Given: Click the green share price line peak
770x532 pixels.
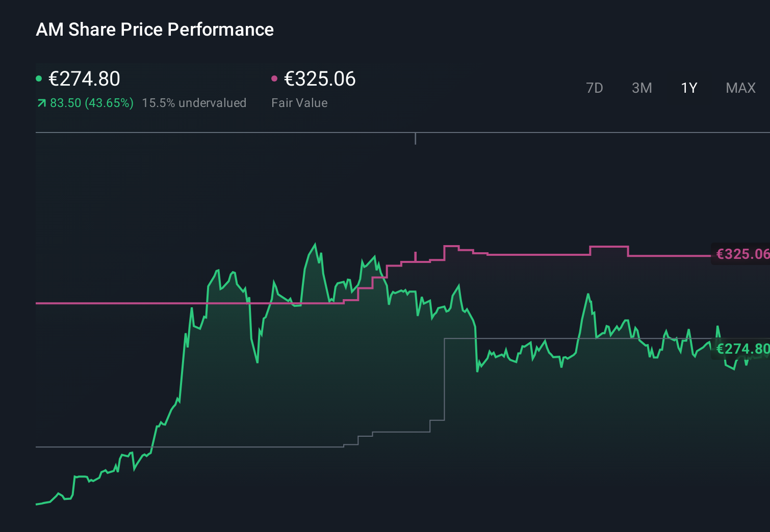Looking at the screenshot, I should (315, 245).
